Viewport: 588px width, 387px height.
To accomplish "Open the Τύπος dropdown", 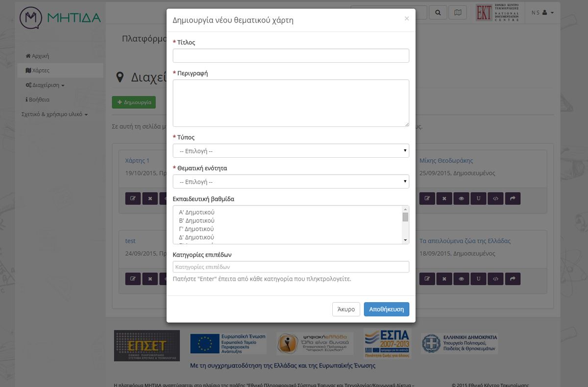I will (x=291, y=151).
